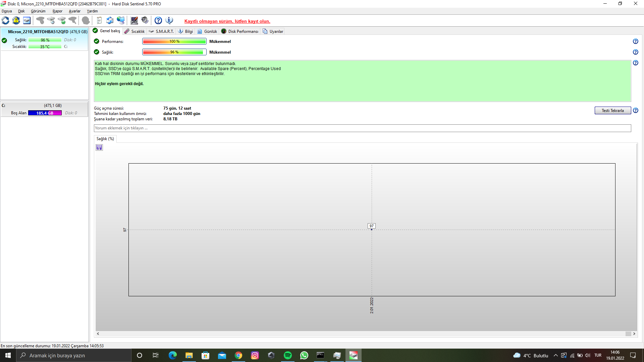Click the Sağlık 96% health bar

pos(174,52)
